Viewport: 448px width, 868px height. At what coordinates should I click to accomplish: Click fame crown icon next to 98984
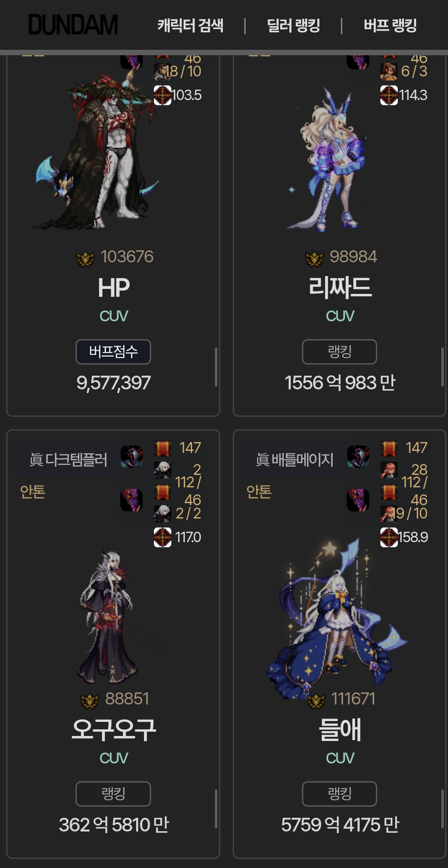[314, 259]
